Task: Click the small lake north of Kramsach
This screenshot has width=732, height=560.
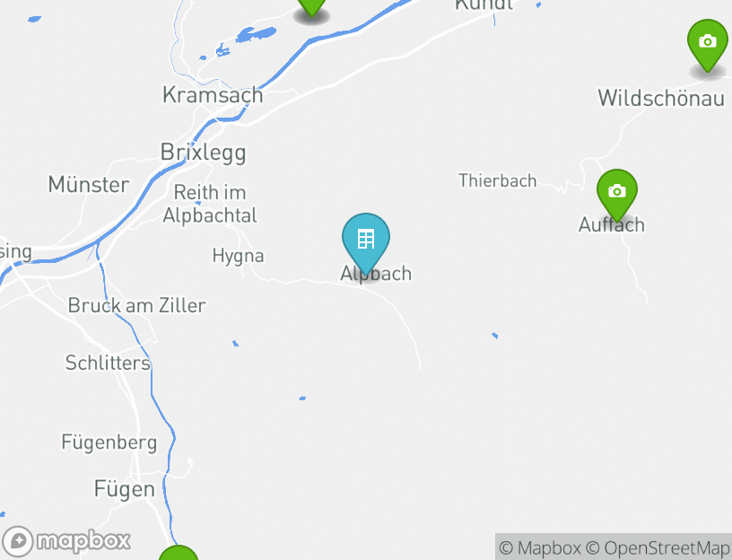Action: (x=256, y=34)
